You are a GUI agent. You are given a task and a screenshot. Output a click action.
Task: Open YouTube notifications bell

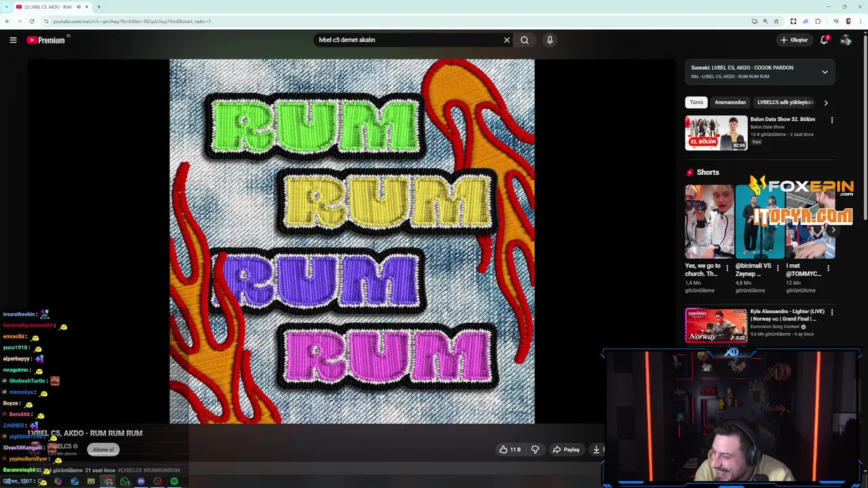(x=824, y=40)
